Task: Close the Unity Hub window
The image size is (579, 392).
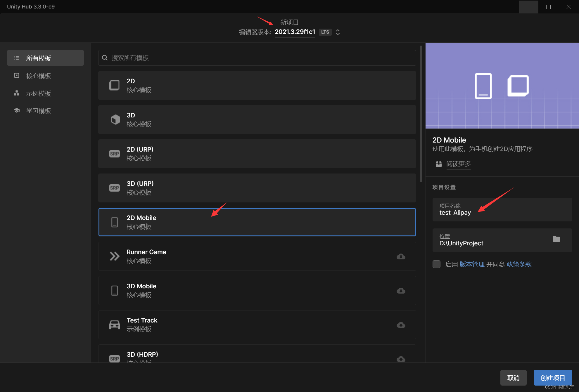Action: [568, 7]
